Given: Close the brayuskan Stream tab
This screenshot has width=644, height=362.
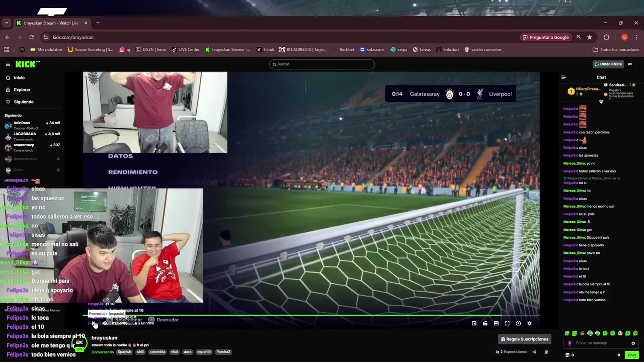Looking at the screenshot, I should 86,23.
